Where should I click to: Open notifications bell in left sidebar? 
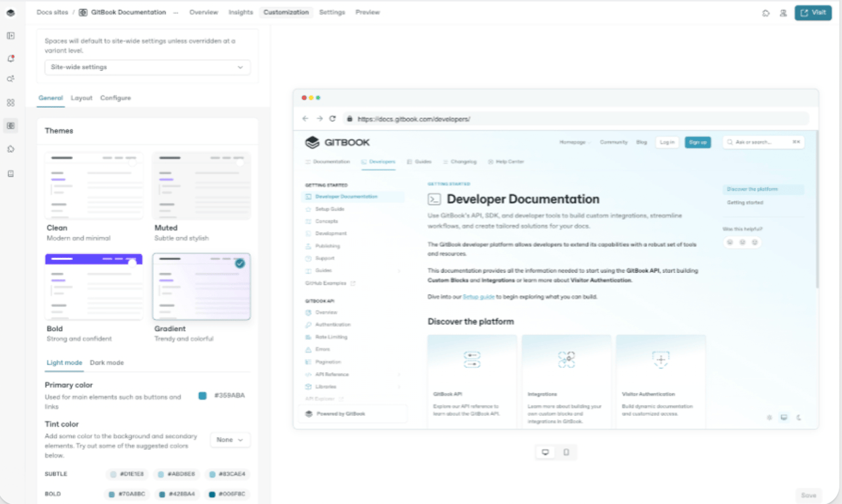pyautogui.click(x=11, y=58)
